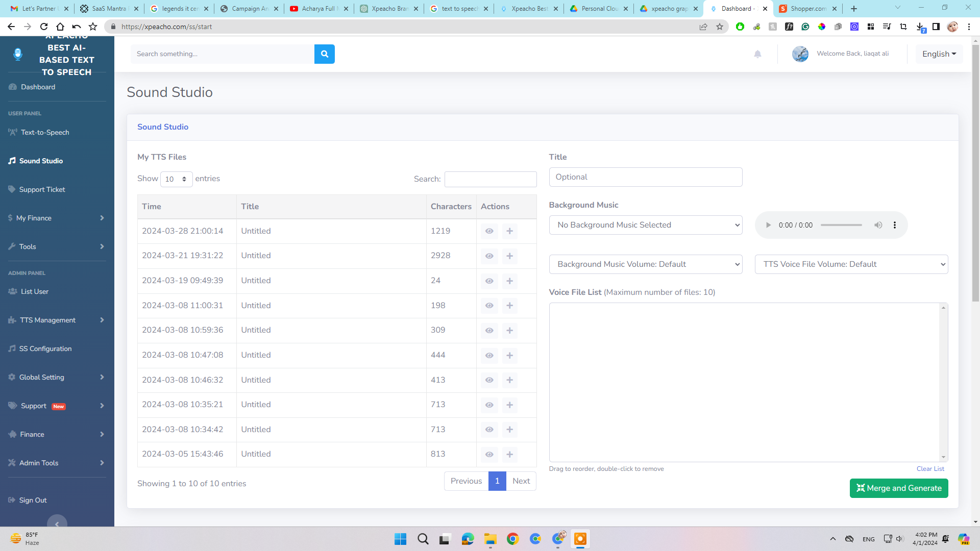Preview the 2928-character file with eye icon
Image resolution: width=980 pixels, height=551 pixels.
tap(489, 256)
